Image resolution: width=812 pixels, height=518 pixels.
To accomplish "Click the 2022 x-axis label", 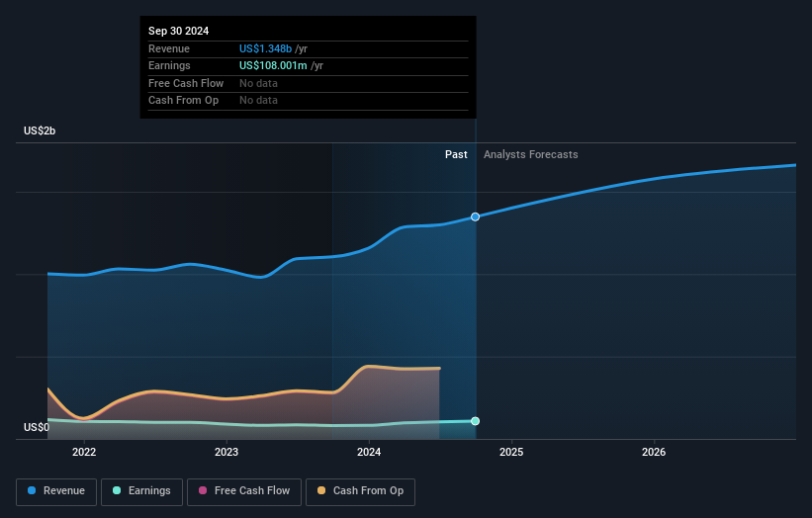I will 84,452.
